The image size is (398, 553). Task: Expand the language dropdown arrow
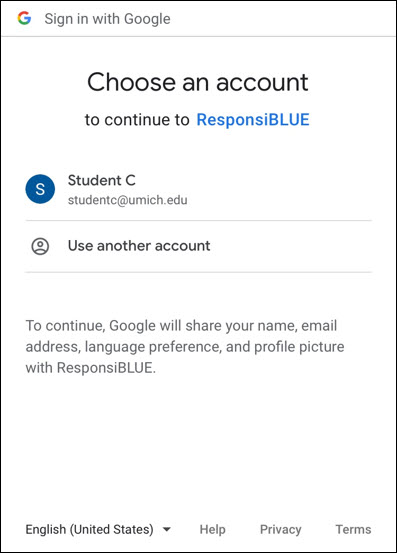tap(167, 529)
